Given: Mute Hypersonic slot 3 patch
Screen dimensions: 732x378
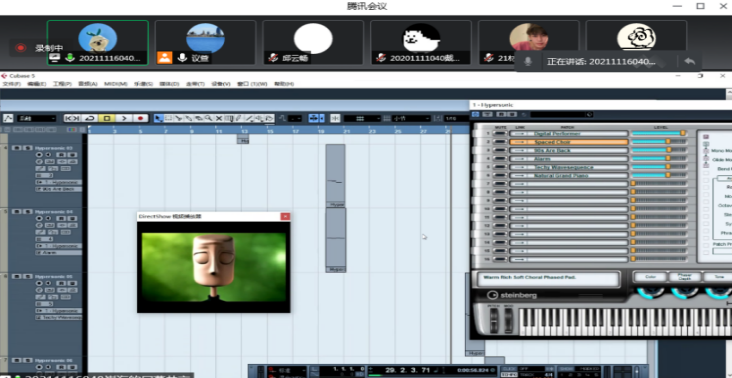Looking at the screenshot, I should point(500,150).
